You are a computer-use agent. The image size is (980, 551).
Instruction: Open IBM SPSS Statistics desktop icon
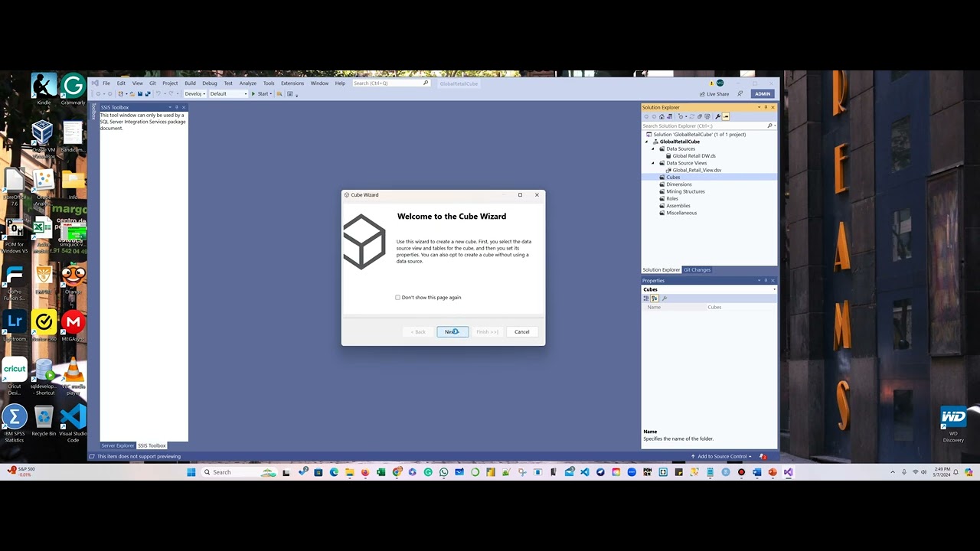(x=15, y=424)
